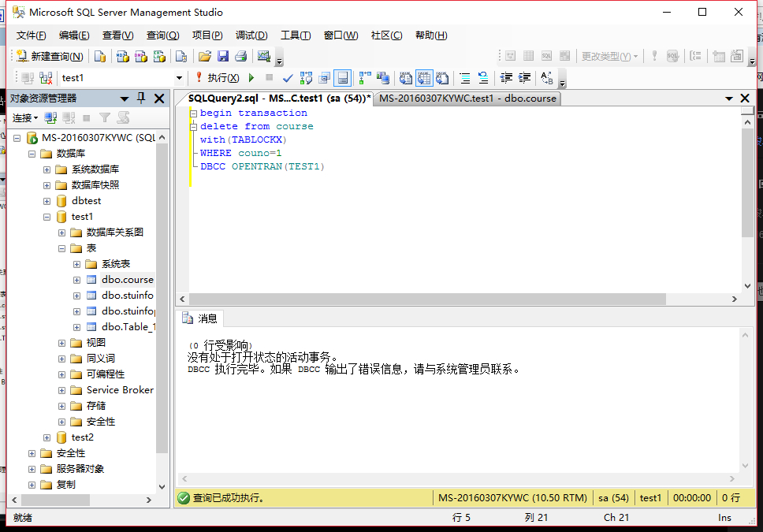Collapse the test1 database node

pos(47,217)
